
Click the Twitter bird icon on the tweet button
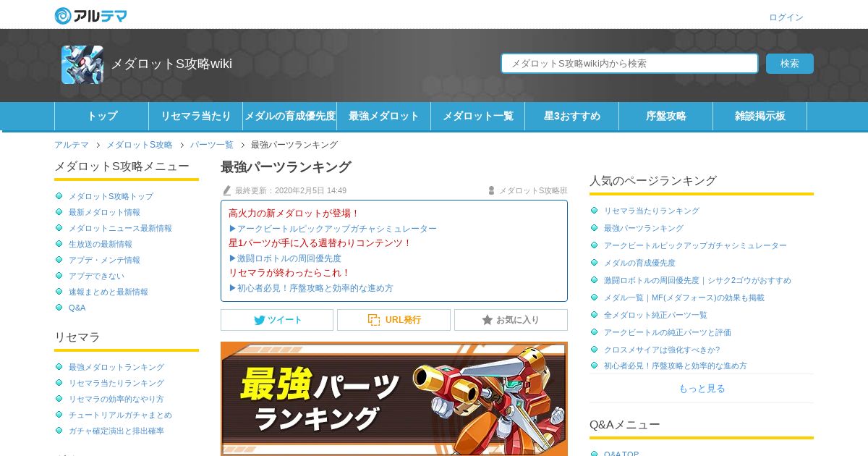(259, 320)
